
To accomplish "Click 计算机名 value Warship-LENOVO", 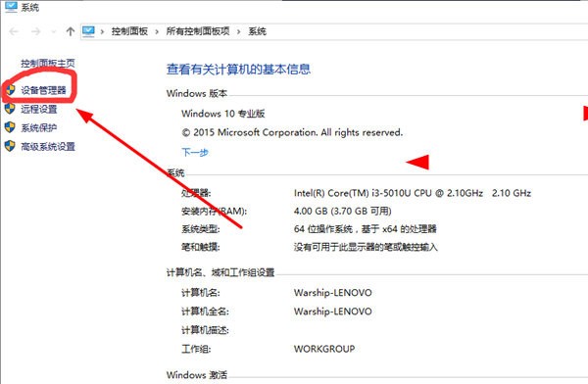I will coord(333,293).
